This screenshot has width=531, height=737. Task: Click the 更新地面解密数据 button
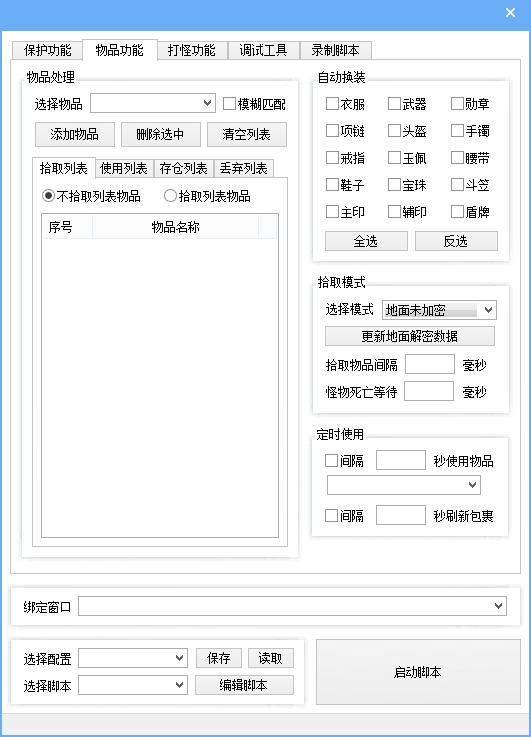[410, 336]
